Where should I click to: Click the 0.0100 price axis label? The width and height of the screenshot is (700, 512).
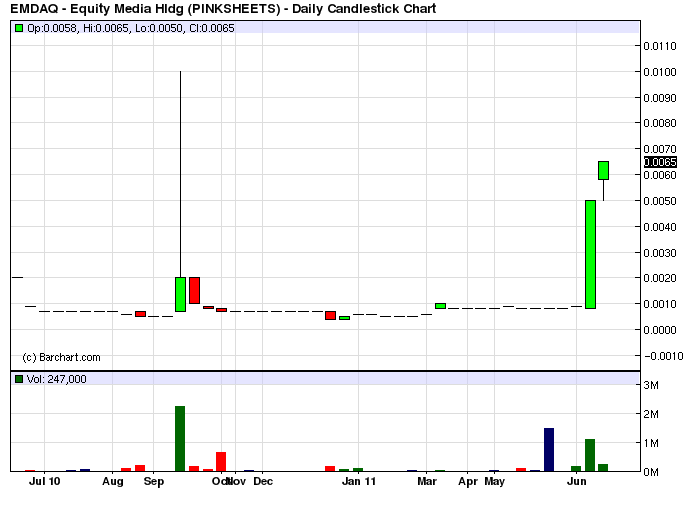pos(660,72)
